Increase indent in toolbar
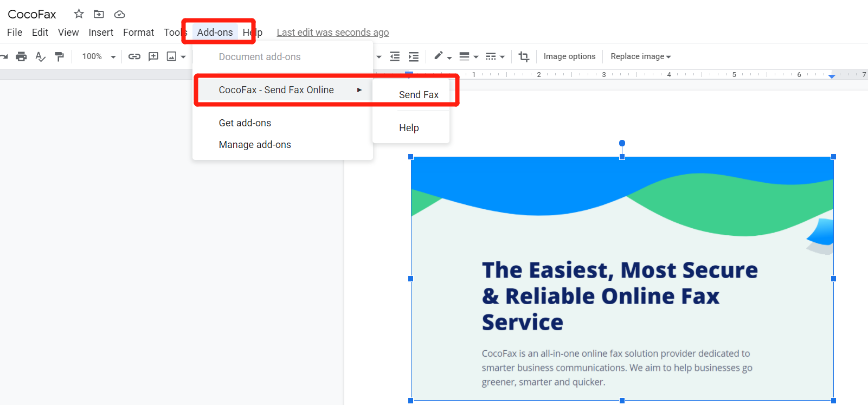 pyautogui.click(x=414, y=56)
